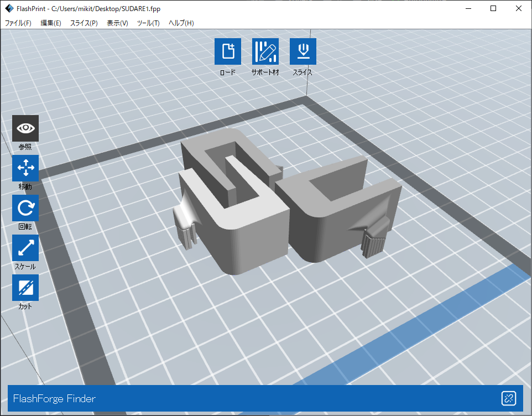Click the FlashForge Finder status bar label
The width and height of the screenshot is (532, 416).
pyautogui.click(x=54, y=399)
